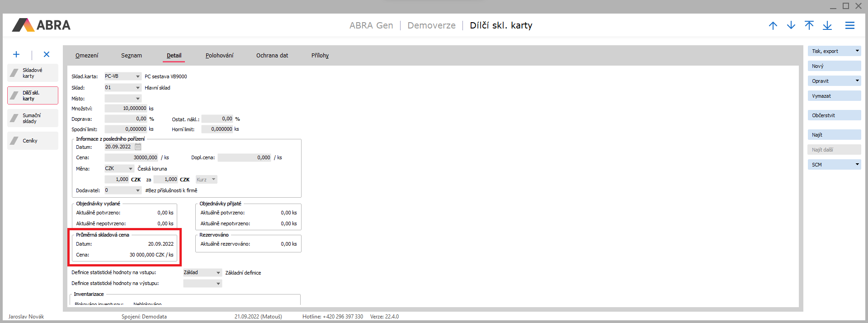Click the Množství quantity input field
This screenshot has height=323, width=868.
click(x=126, y=109)
